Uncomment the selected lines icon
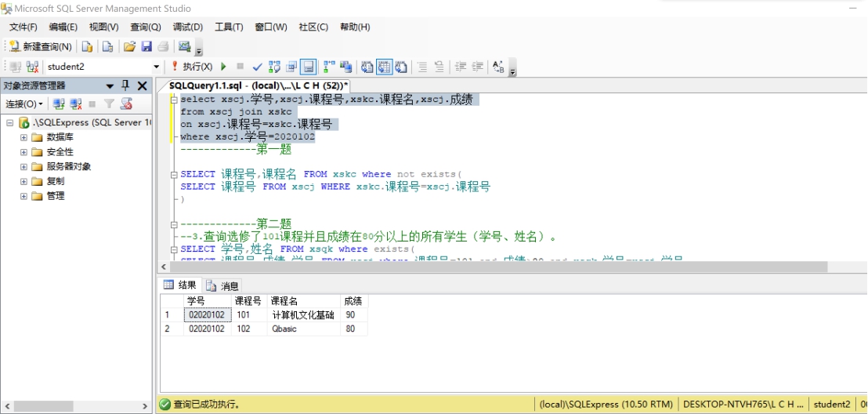Image resolution: width=868 pixels, height=414 pixels. (x=439, y=67)
